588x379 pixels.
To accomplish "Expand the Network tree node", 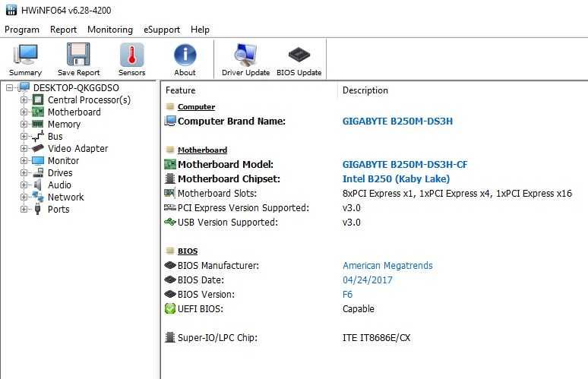I will pos(24,197).
